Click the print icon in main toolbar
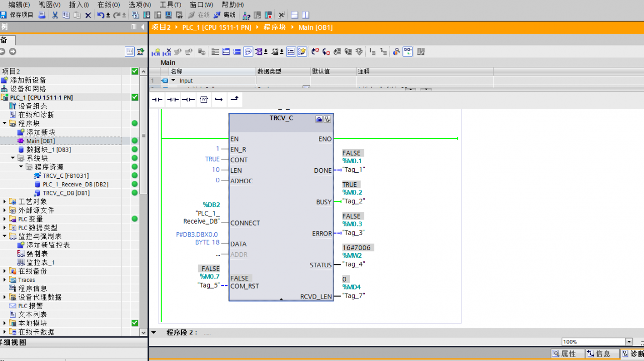 point(42,15)
